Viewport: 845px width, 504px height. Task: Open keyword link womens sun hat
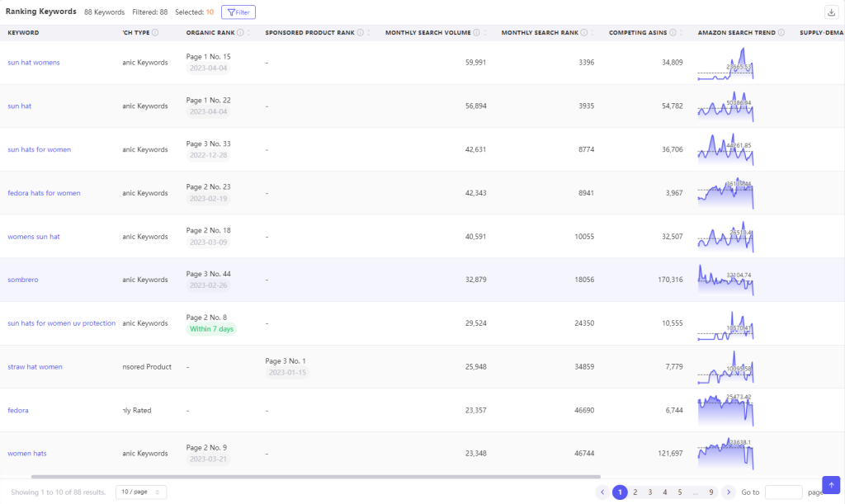pos(33,237)
